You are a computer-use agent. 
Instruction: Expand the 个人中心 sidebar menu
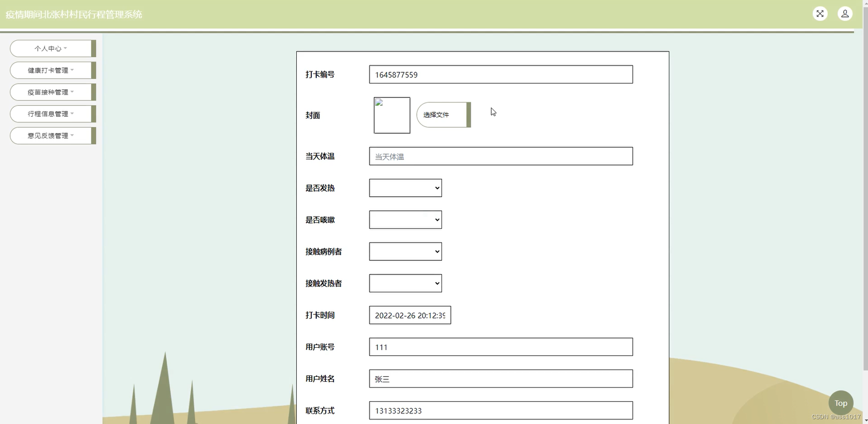tap(52, 49)
